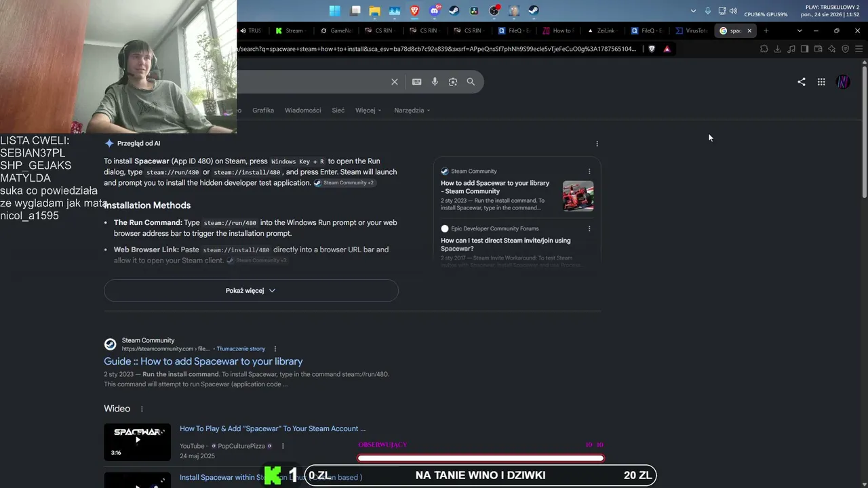This screenshot has width=868, height=488.
Task: Click the browser address bar URL
Action: [x=438, y=49]
